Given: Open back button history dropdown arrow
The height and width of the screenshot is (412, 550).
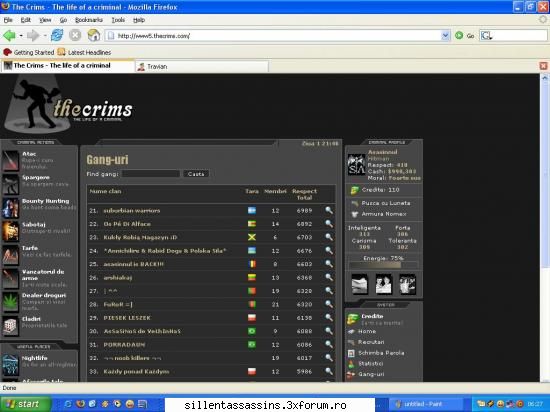Looking at the screenshot, I should coord(21,35).
